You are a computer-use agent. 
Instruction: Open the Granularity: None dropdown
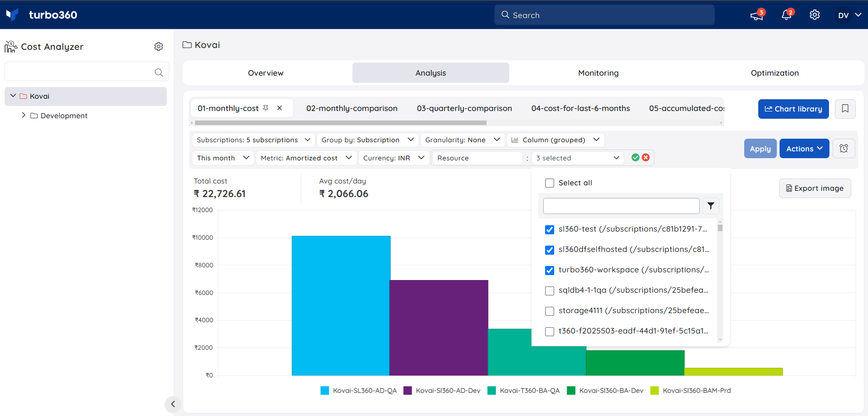coord(463,140)
